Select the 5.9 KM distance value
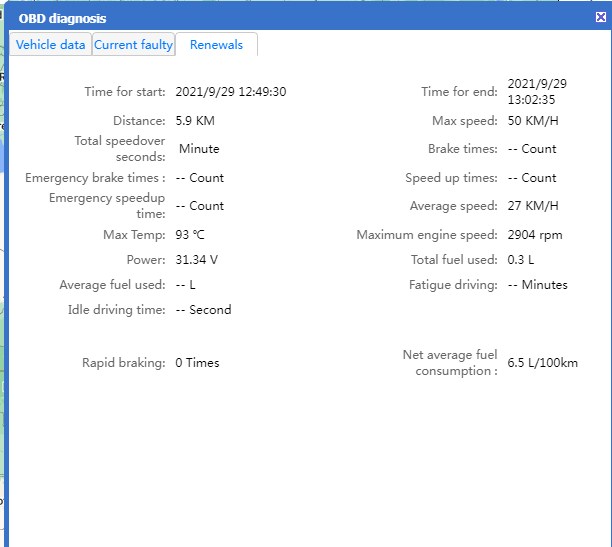 pos(195,121)
